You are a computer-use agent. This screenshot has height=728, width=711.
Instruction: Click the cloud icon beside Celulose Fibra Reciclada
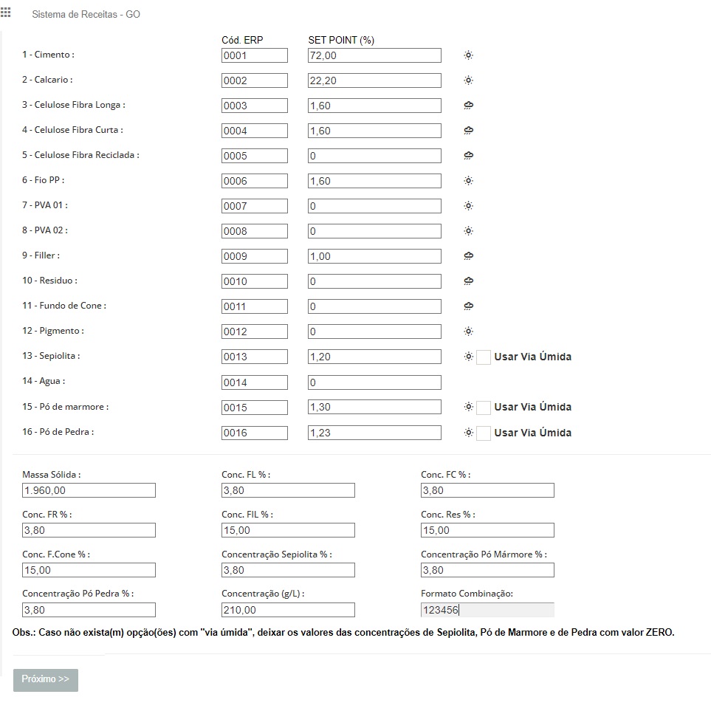click(x=469, y=156)
